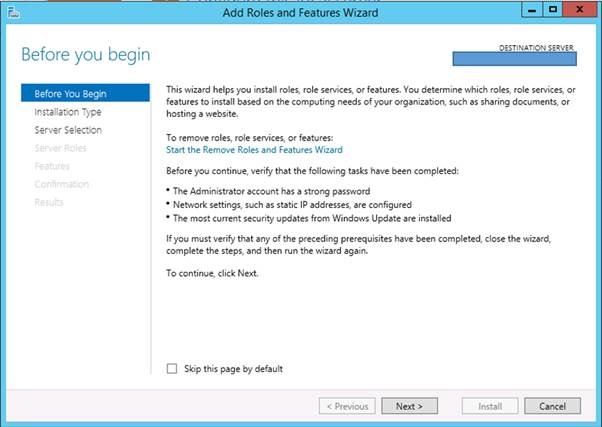Click the Results step in sidebar

[49, 202]
